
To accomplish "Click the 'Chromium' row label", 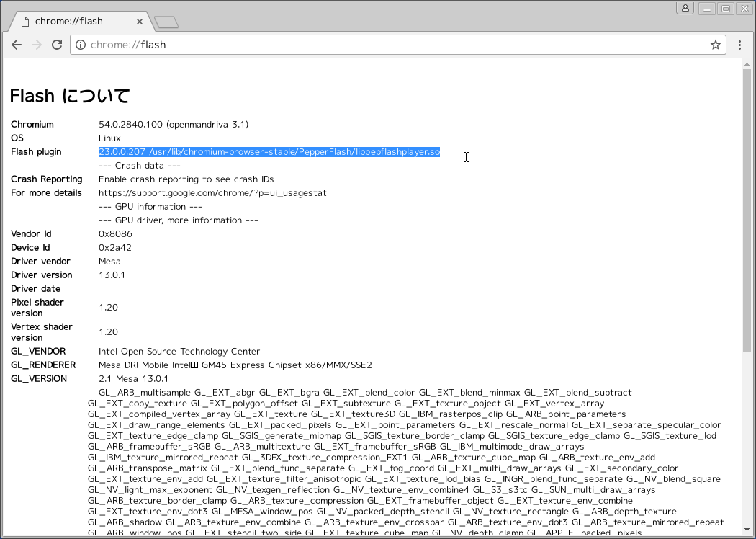I will [32, 125].
